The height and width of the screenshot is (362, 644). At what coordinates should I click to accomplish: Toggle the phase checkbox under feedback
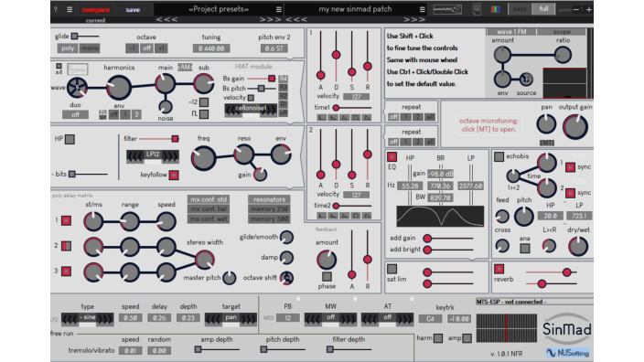click(x=327, y=276)
